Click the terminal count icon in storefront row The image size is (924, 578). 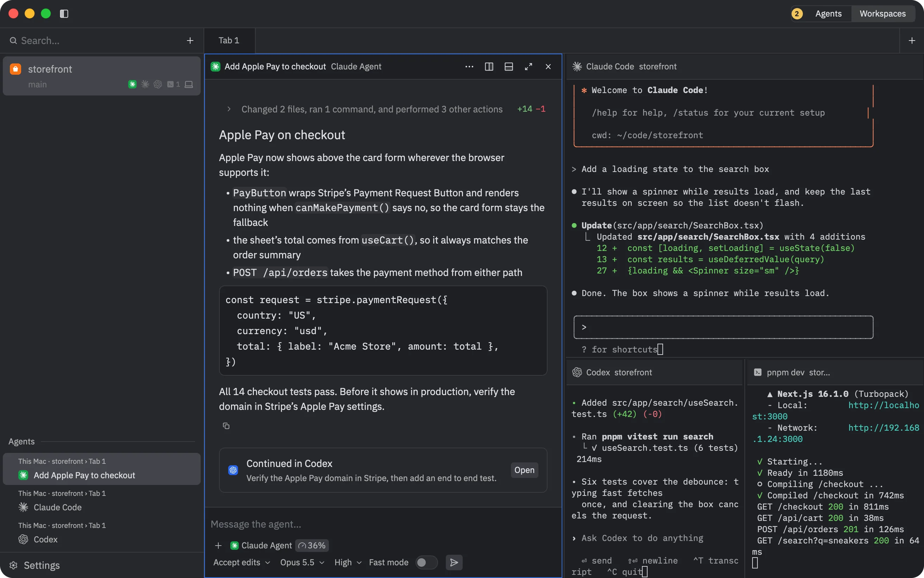point(173,84)
